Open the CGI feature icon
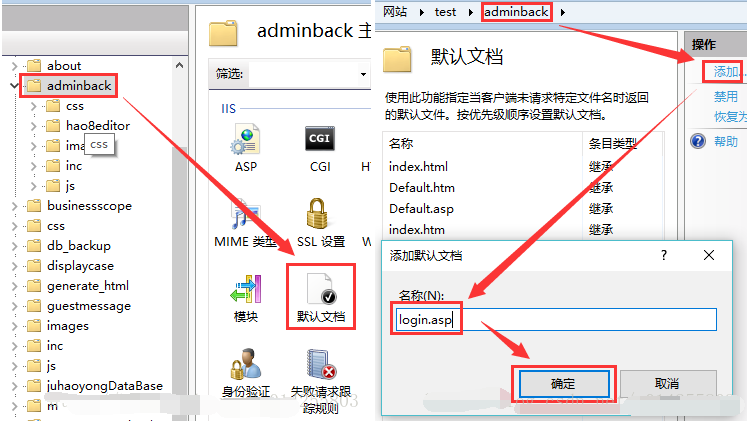 [320, 139]
